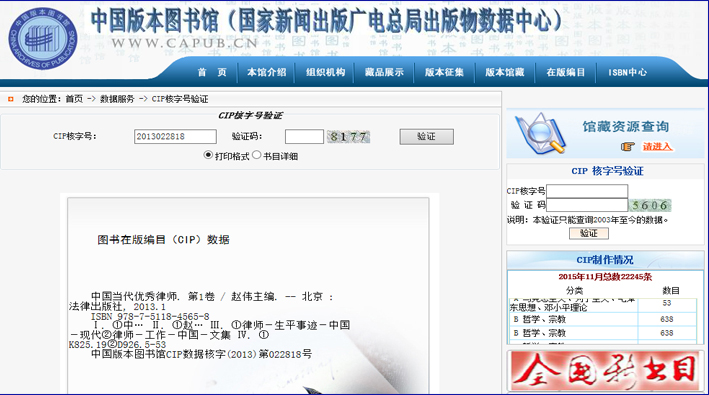
Task: Focus the sidebar 验证码 input field
Action: pyautogui.click(x=587, y=205)
